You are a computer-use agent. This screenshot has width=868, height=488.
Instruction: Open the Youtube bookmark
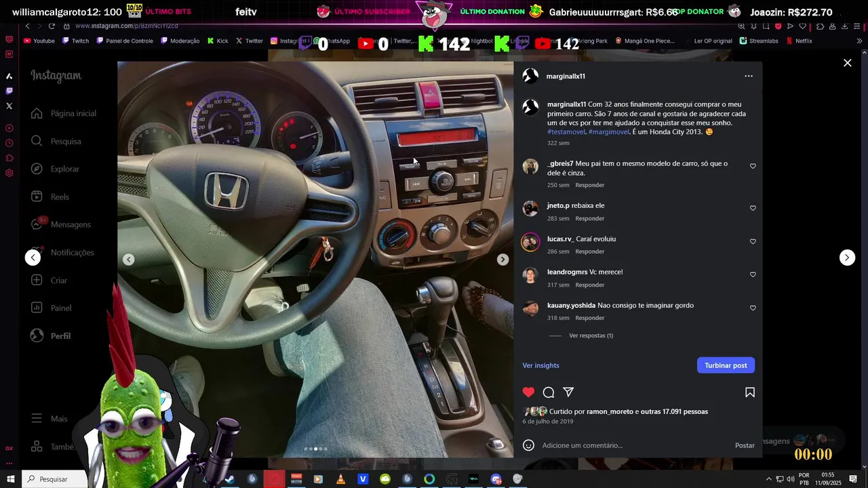(39, 41)
